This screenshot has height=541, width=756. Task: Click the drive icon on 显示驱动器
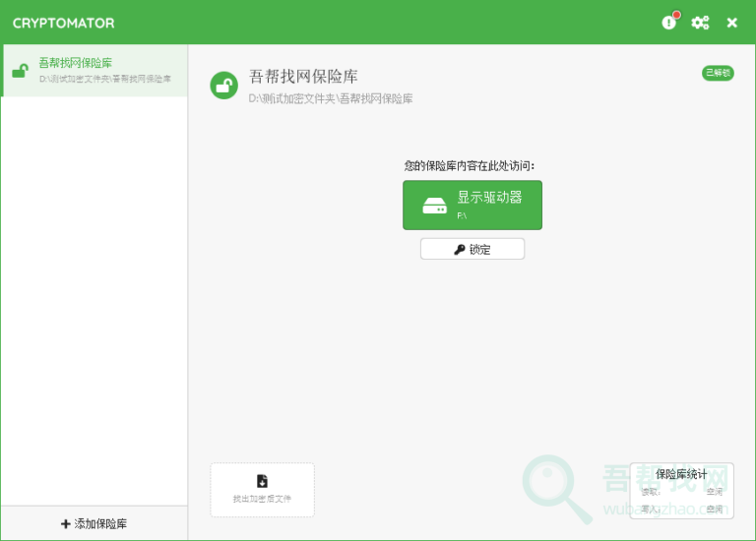[x=434, y=206]
